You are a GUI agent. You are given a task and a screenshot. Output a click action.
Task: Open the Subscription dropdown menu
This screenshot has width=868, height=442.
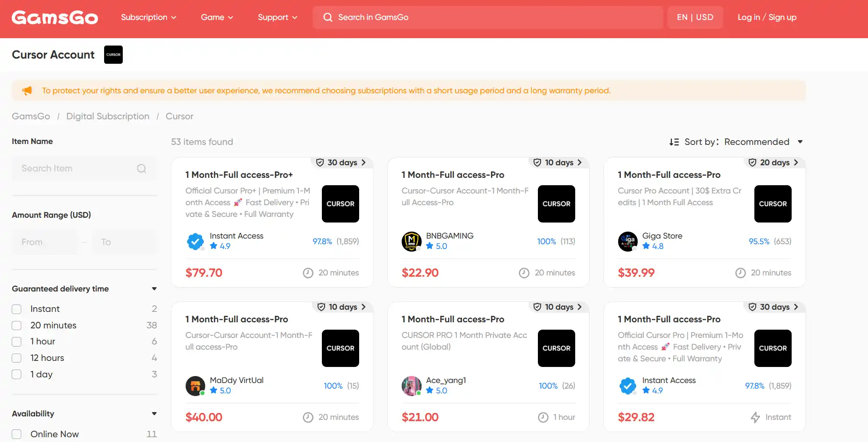click(x=148, y=17)
